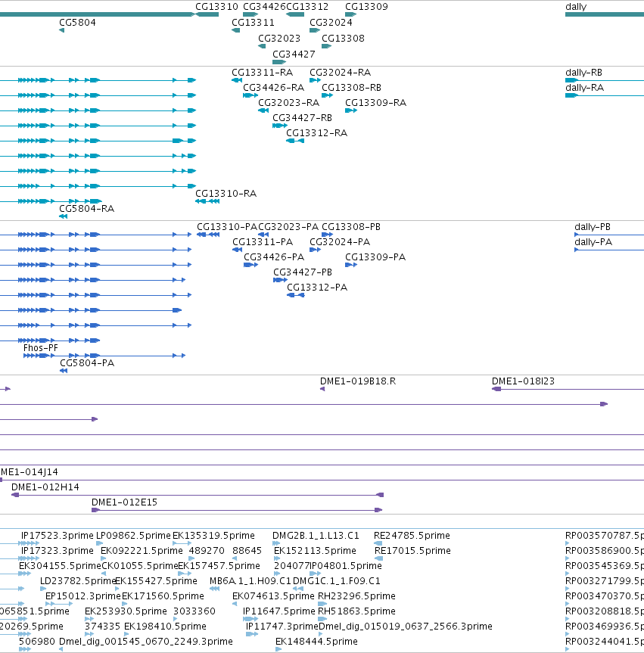Click protein CG34427-PB

(x=303, y=272)
